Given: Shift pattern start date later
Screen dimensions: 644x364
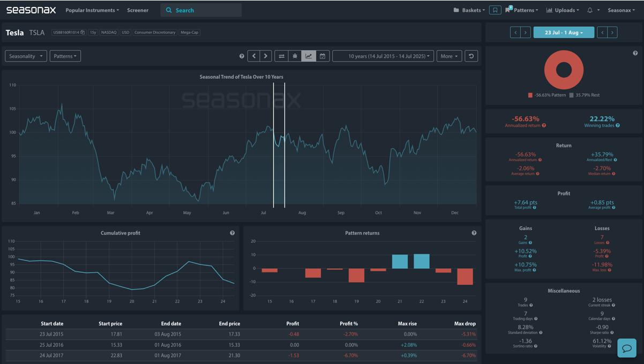Looking at the screenshot, I should pos(526,33).
